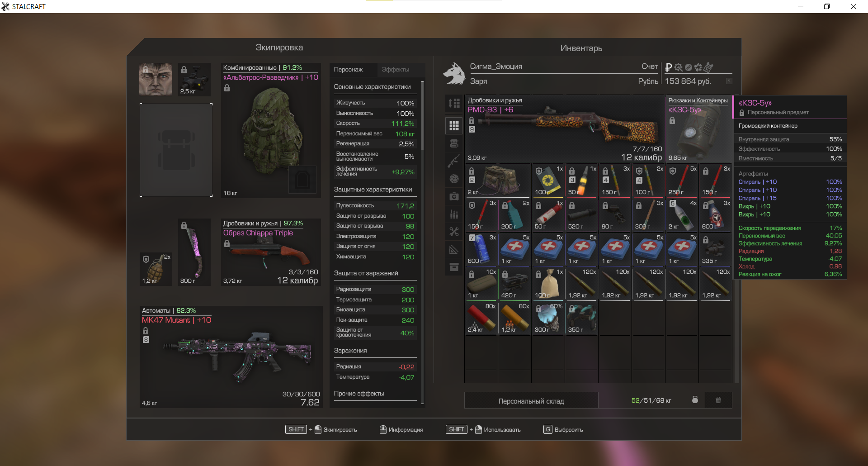Select the Обрез Chiappa Triple weapon
The height and width of the screenshot is (466, 868).
[x=271, y=252]
